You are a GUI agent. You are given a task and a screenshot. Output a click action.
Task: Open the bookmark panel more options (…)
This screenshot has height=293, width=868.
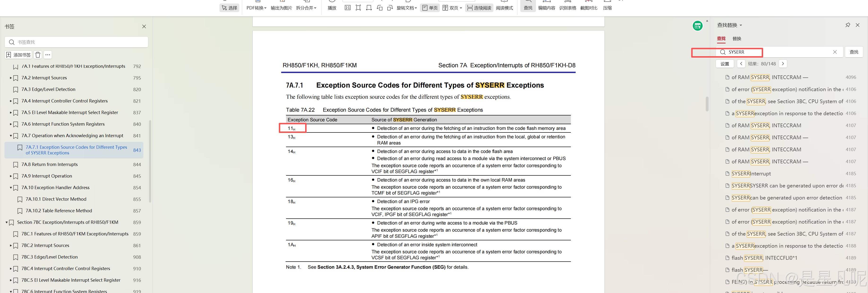pyautogui.click(x=48, y=55)
